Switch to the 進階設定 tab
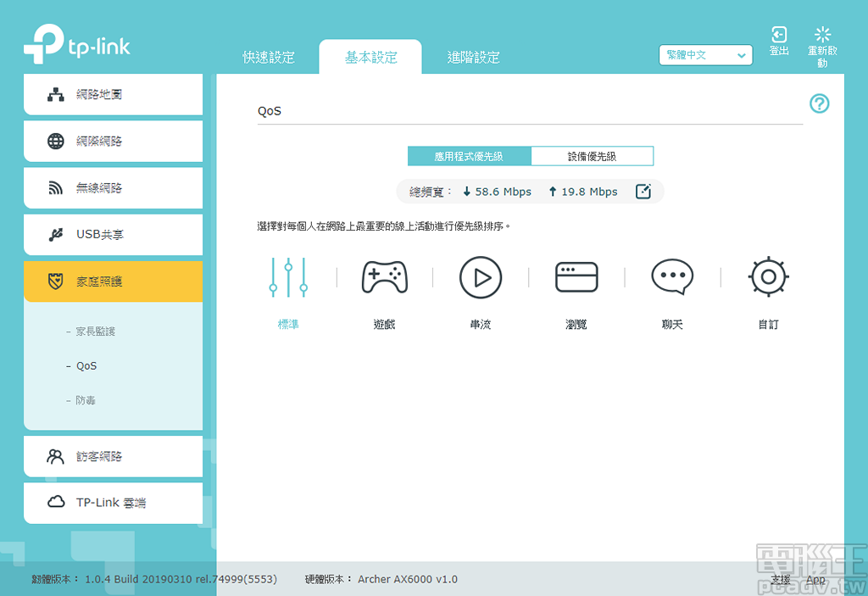Screen dimensions: 868x596 click(473, 57)
